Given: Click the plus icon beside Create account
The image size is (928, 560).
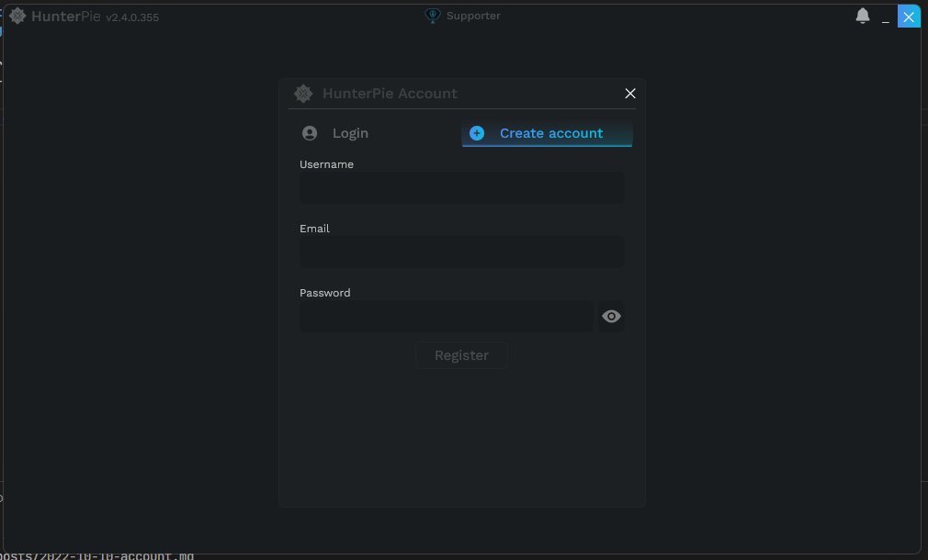Looking at the screenshot, I should [x=477, y=133].
